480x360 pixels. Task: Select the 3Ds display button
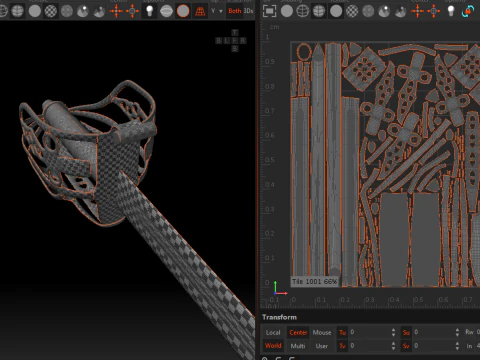coord(248,11)
